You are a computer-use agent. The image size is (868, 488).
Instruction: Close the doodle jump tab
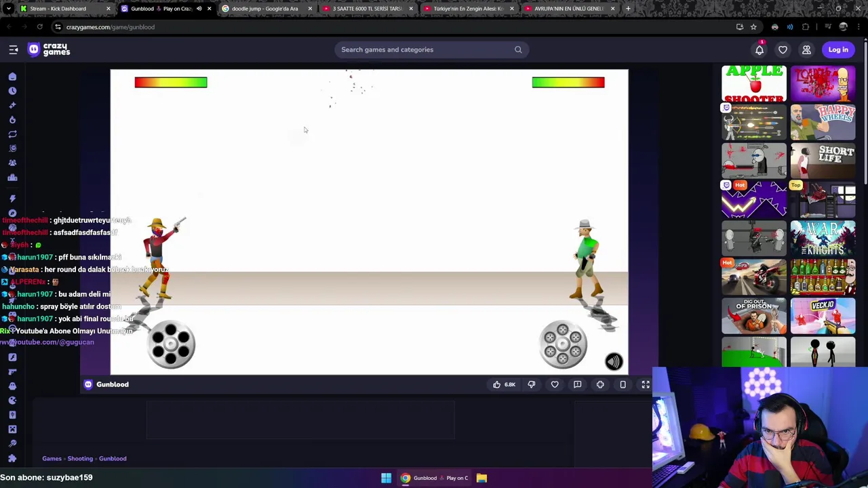310,9
